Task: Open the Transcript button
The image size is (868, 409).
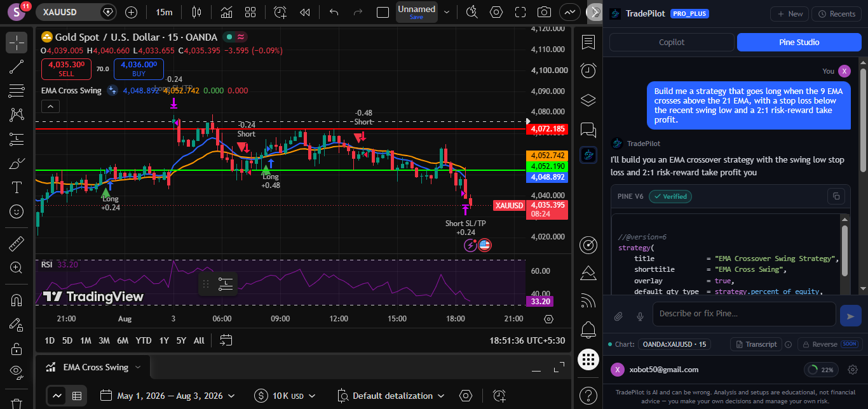Action: click(x=756, y=344)
